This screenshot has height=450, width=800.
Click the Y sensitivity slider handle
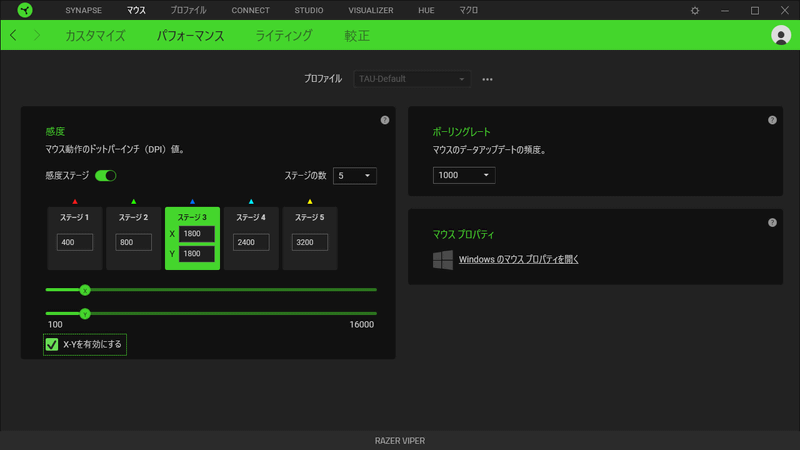(85, 314)
